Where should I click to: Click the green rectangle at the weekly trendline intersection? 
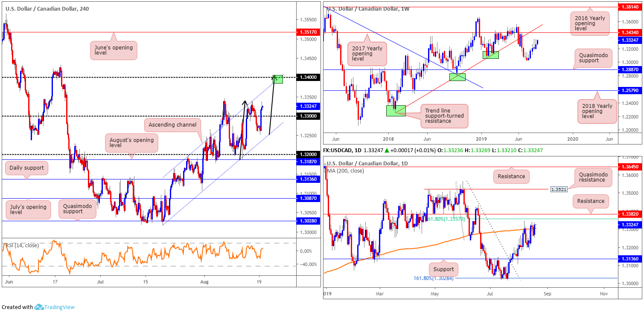pyautogui.click(x=457, y=77)
